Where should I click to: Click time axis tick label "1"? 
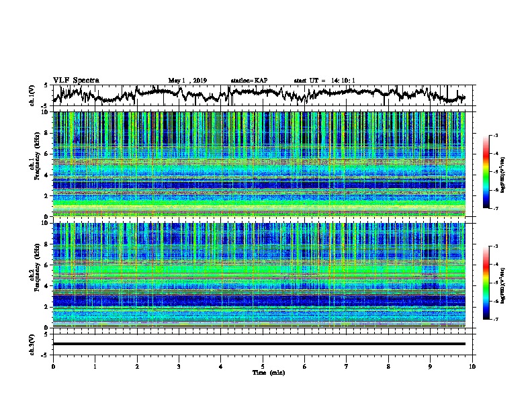click(95, 367)
